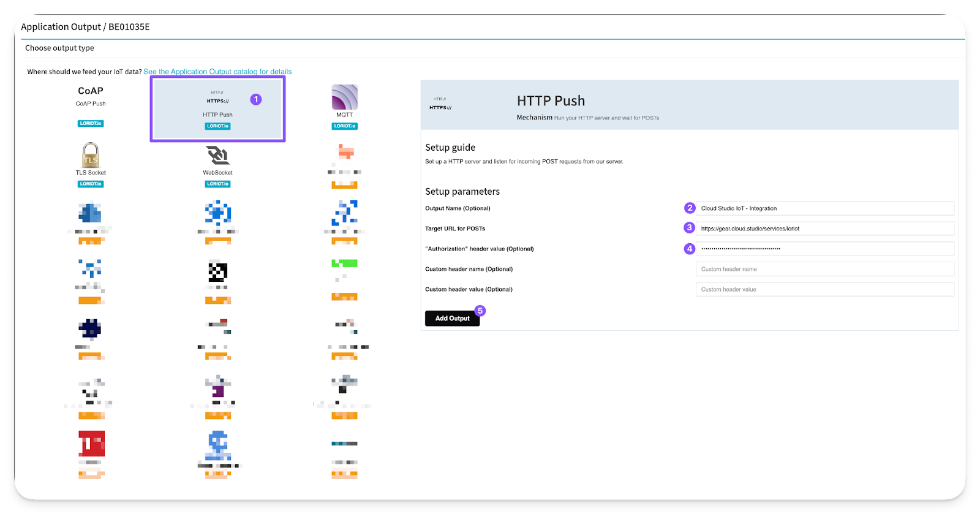
Task: Select the green pixelated output icon
Action: click(x=344, y=263)
